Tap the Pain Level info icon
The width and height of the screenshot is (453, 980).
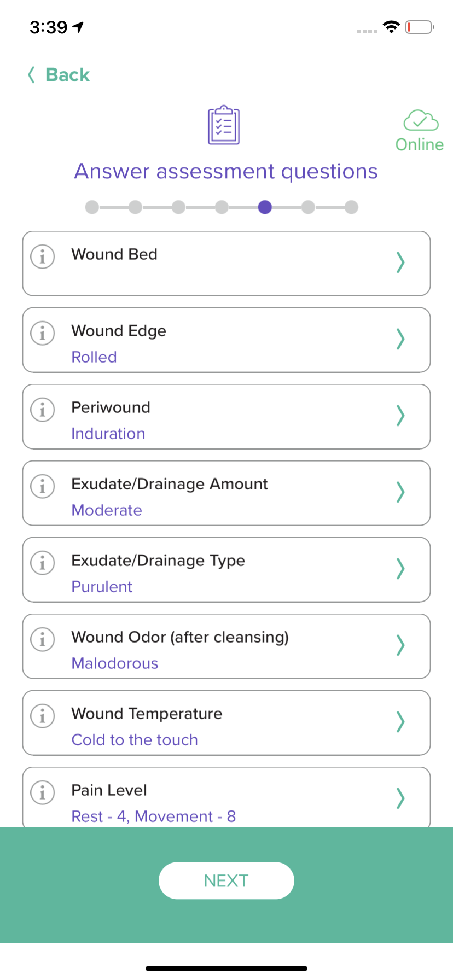42,792
